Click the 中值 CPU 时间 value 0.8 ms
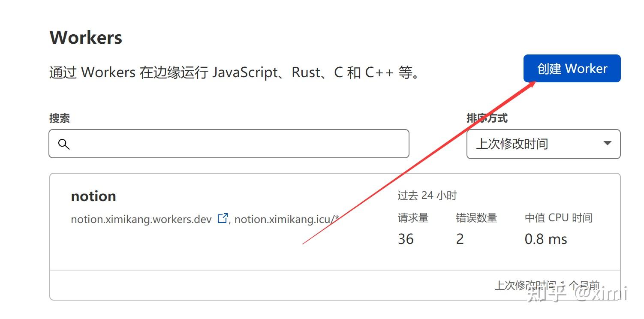This screenshot has width=644, height=319. click(546, 239)
